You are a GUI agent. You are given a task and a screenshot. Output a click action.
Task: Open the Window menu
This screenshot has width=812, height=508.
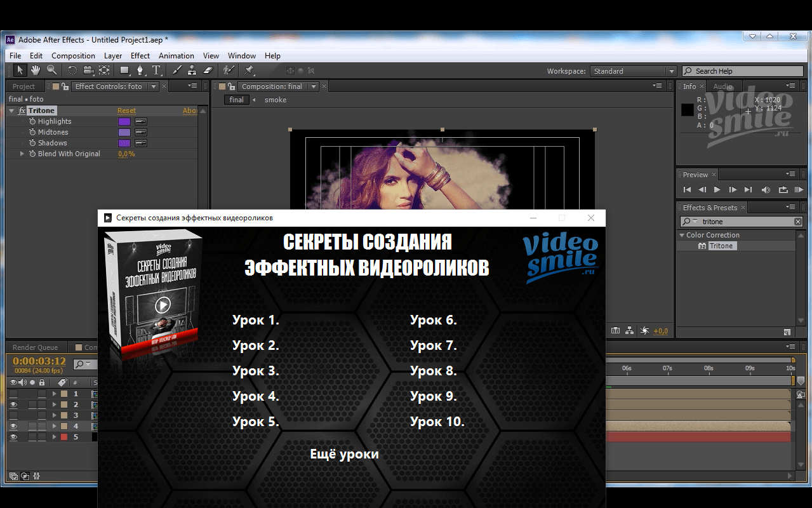(x=242, y=56)
